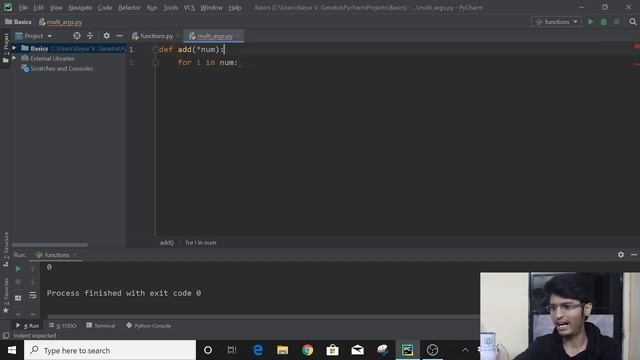
Task: Open the Code menu
Action: coord(105,8)
